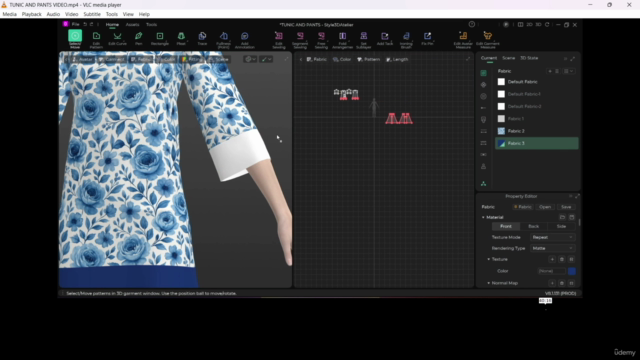640x360 pixels.
Task: Select the fabric category icon in sidebar
Action: 484,73
